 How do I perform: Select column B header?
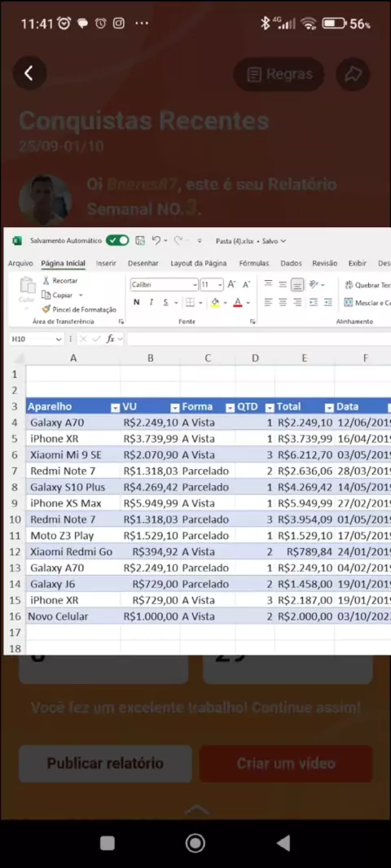coord(150,358)
